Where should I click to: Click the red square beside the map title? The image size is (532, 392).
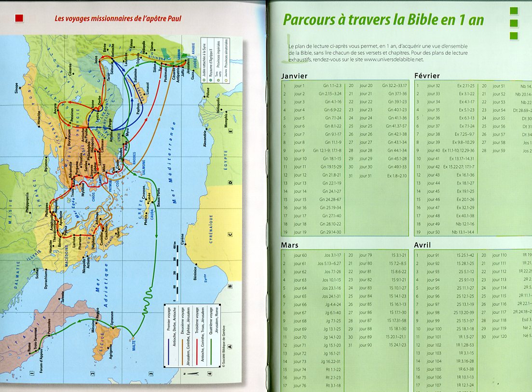point(19,18)
